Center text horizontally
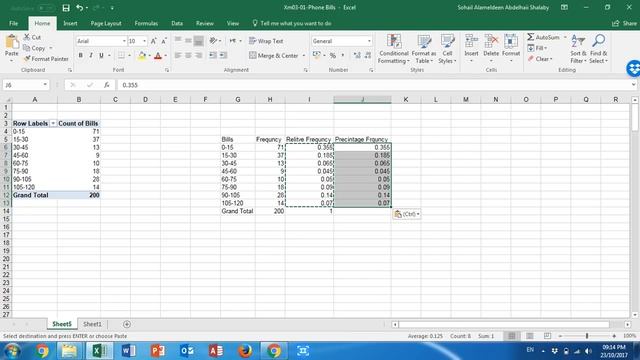This screenshot has width=640, height=360. point(188,55)
